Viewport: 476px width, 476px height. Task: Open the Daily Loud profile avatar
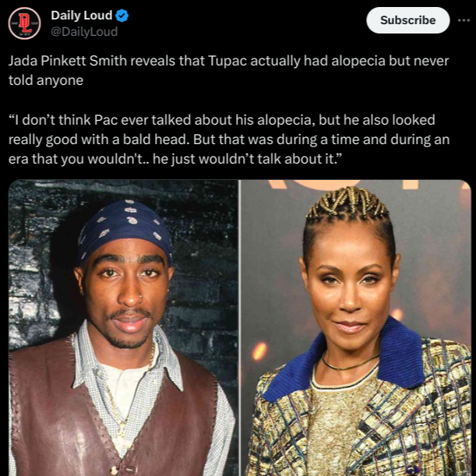(x=25, y=23)
